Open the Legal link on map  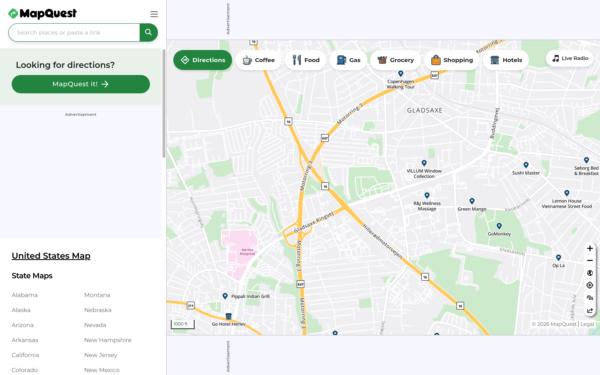[587, 324]
